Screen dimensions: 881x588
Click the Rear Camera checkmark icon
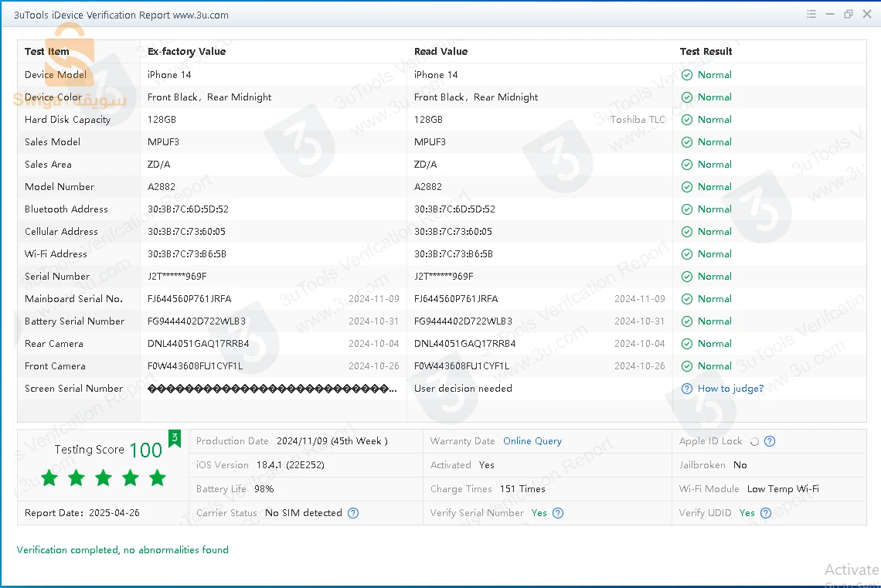click(686, 344)
